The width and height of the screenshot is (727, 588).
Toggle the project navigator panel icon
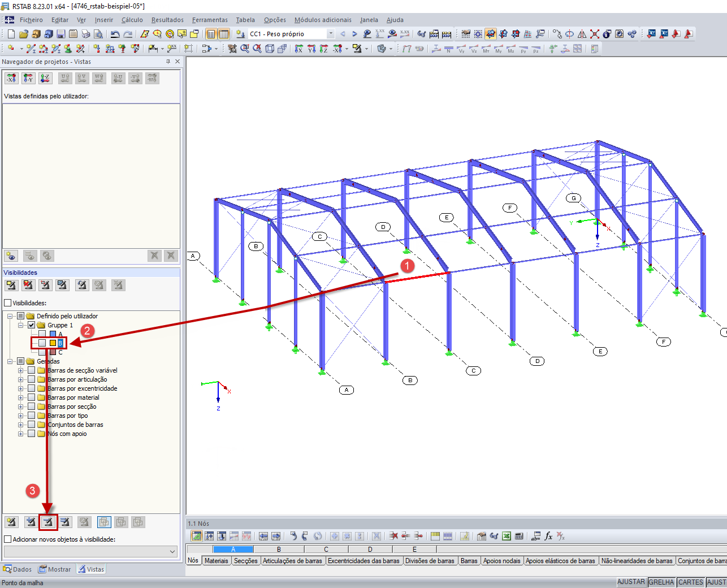tap(211, 34)
